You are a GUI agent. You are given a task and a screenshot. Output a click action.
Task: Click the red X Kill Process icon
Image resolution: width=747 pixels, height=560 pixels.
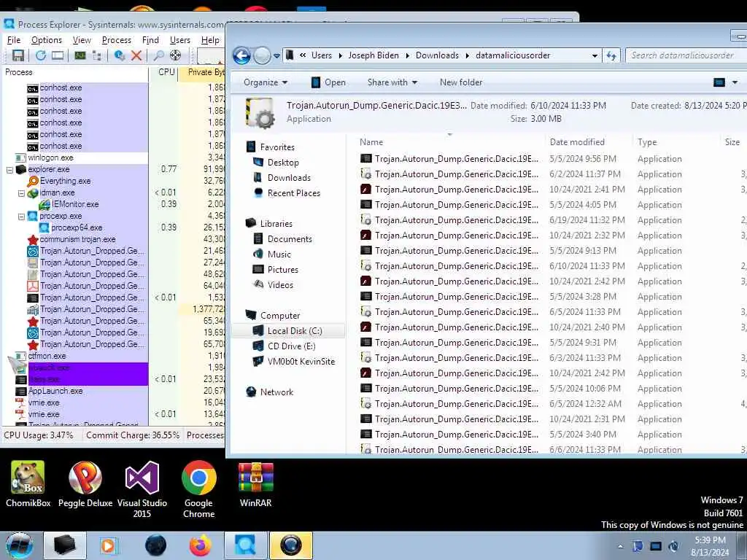pyautogui.click(x=136, y=55)
